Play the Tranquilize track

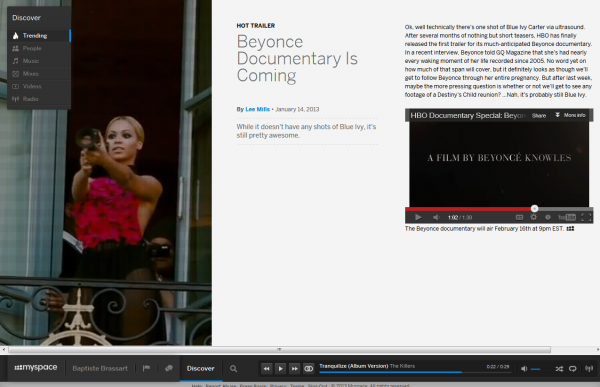click(x=280, y=368)
